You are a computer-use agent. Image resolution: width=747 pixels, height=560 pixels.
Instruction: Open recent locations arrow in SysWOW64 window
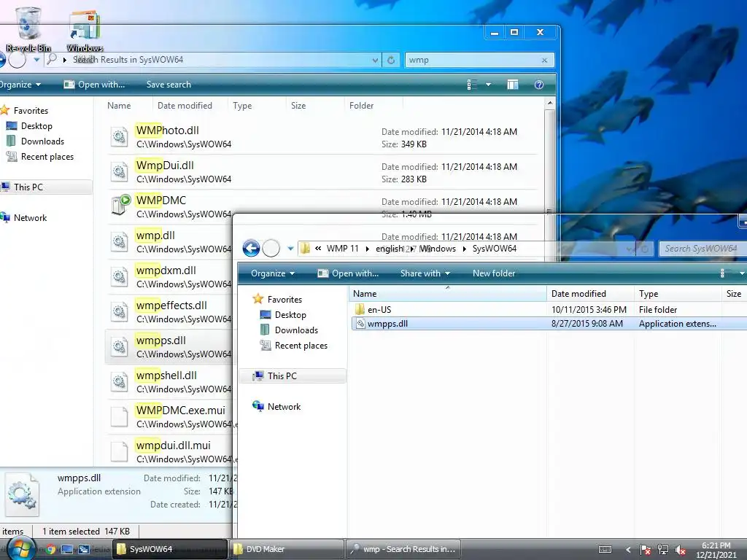290,248
